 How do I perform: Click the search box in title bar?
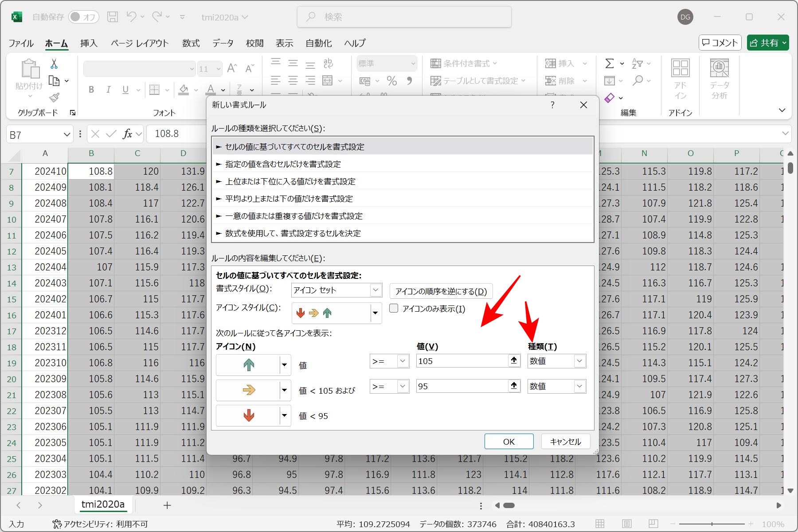click(404, 17)
